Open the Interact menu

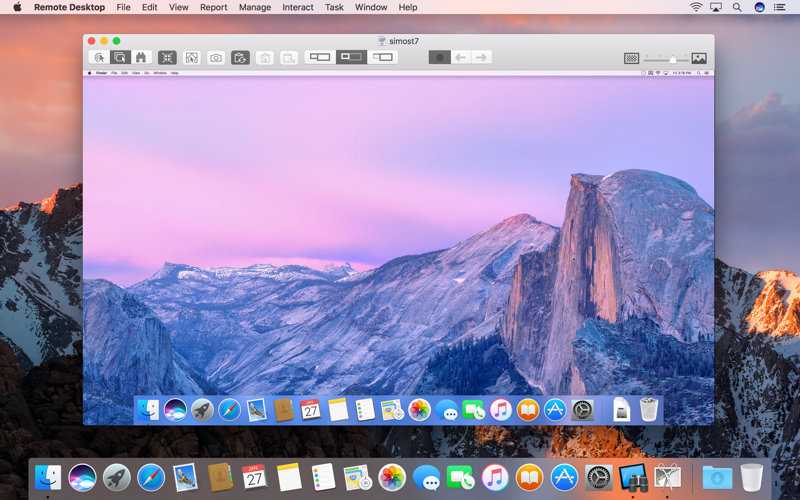(x=297, y=7)
